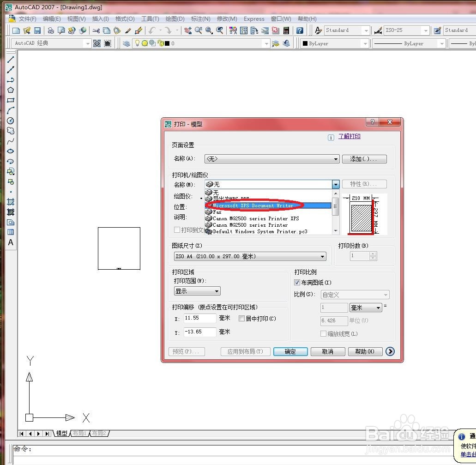Select the Polygon draw tool

pyautogui.click(x=11, y=90)
